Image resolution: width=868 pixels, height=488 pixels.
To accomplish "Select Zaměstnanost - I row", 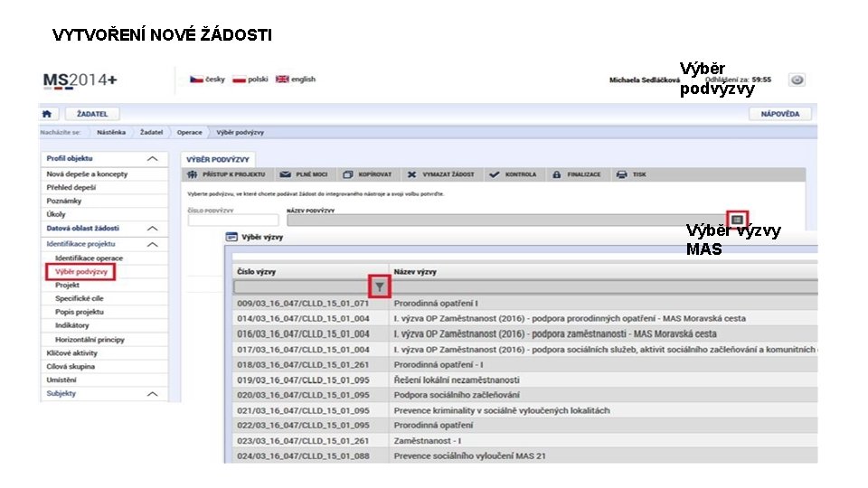I will (x=524, y=441).
